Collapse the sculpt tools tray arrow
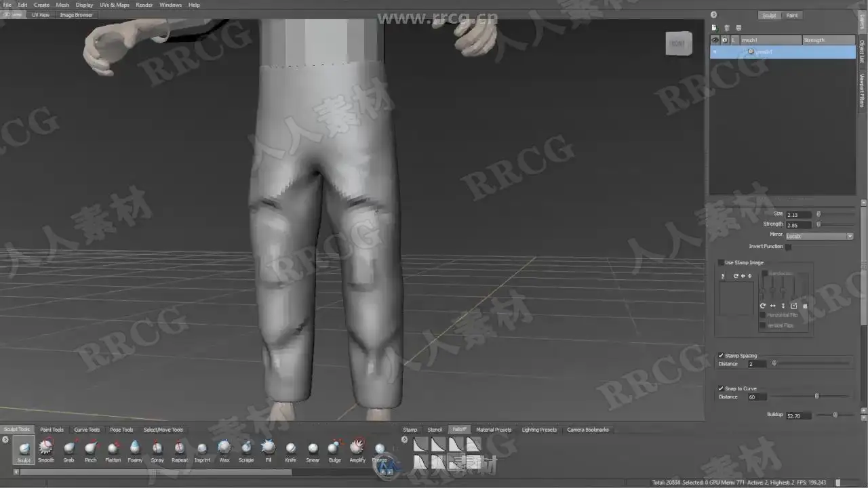 (x=5, y=440)
